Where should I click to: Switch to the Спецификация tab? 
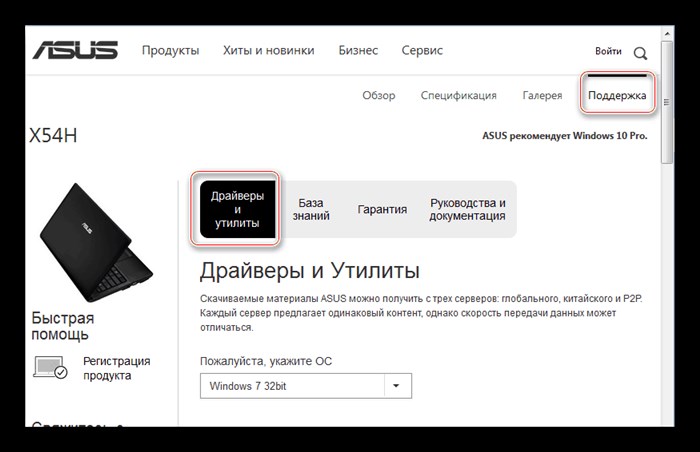click(x=458, y=95)
